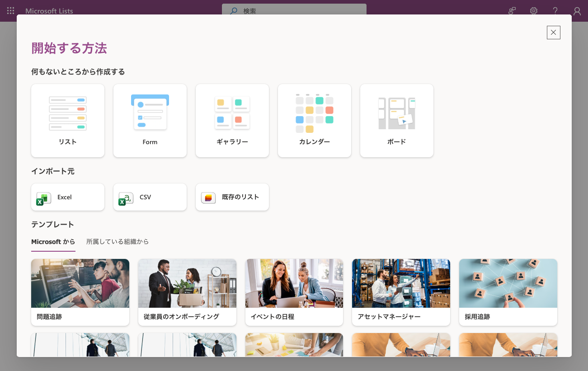Select the 問題追跡 template
Viewport: 588px width, 371px height.
[x=80, y=292]
